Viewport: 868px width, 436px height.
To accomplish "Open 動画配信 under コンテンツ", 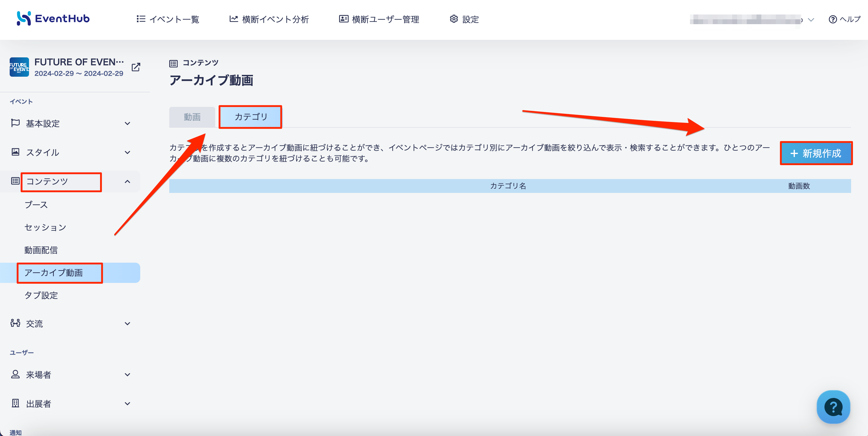I will coord(41,250).
